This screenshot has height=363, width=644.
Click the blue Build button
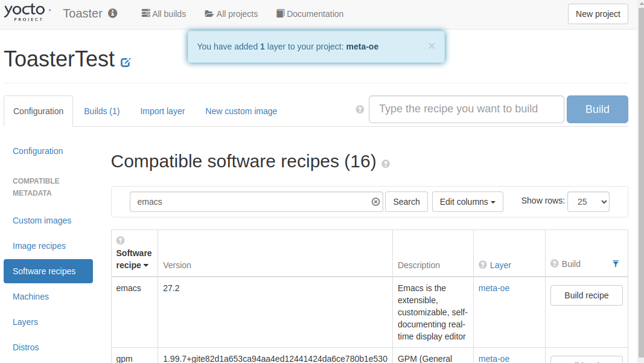click(597, 109)
